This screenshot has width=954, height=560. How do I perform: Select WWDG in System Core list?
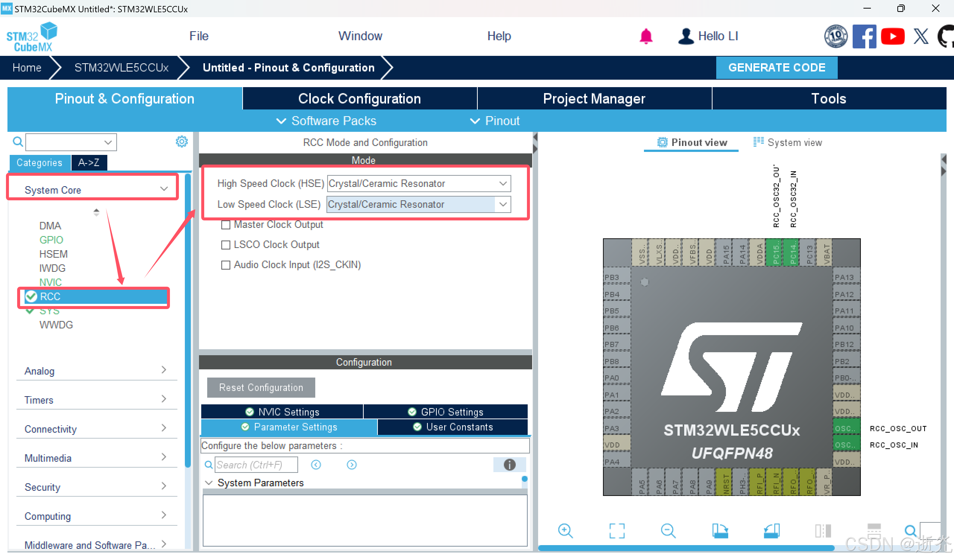[56, 325]
